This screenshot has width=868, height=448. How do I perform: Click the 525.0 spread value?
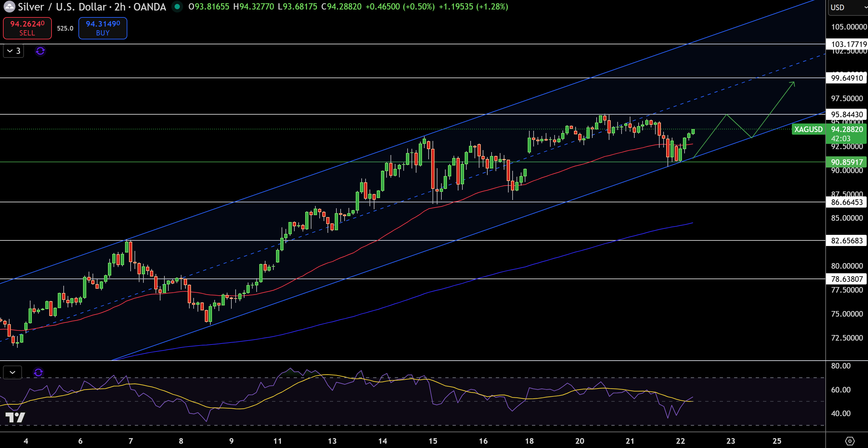65,28
